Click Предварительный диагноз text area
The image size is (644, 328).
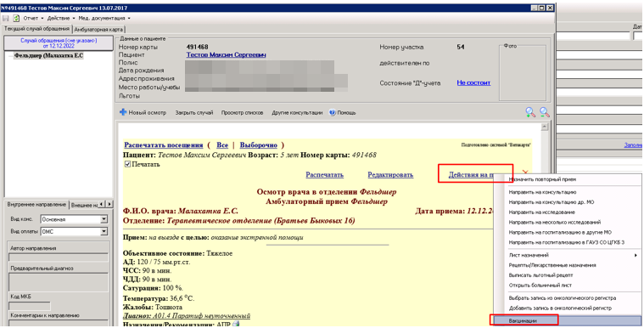point(59,282)
